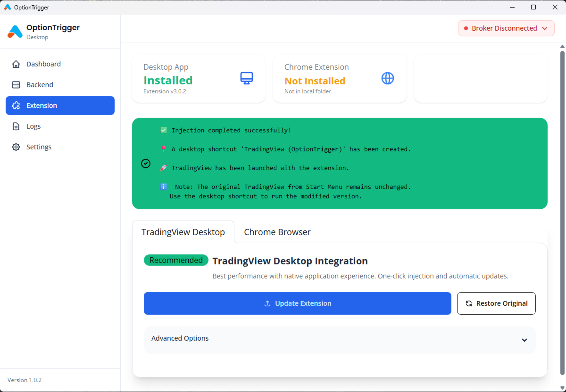566x392 pixels.
Task: Click the upload icon in Update Extension
Action: pyautogui.click(x=267, y=304)
